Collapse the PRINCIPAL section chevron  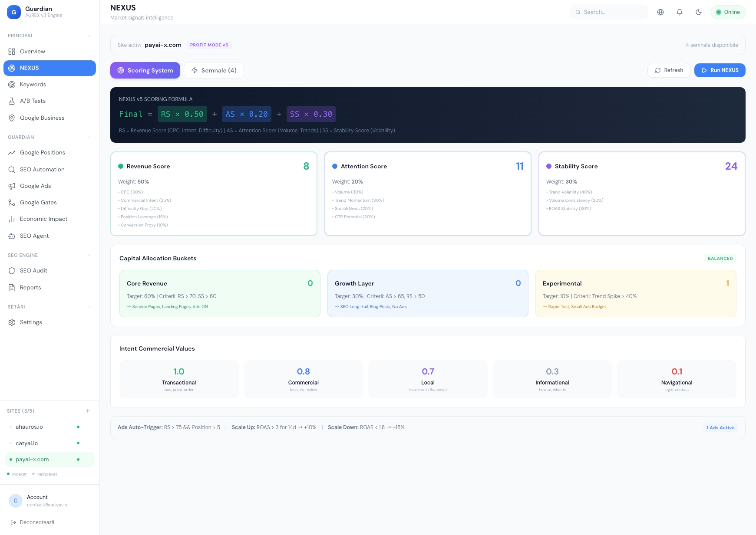click(89, 35)
